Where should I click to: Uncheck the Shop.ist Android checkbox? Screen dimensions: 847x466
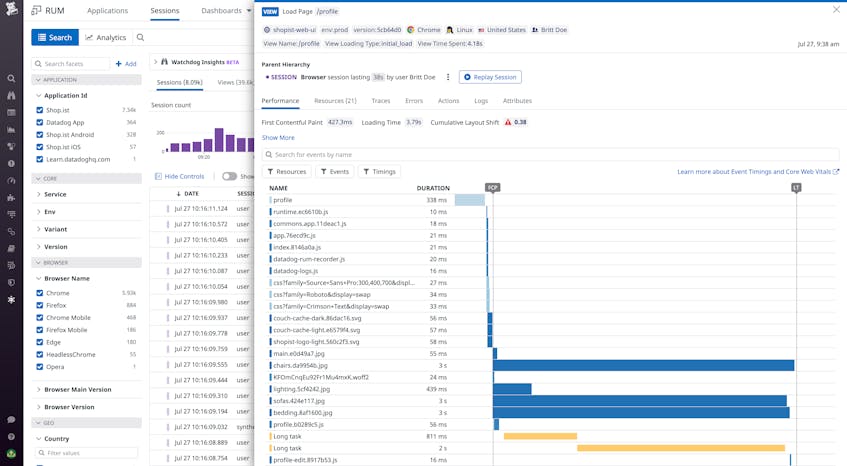click(39, 135)
